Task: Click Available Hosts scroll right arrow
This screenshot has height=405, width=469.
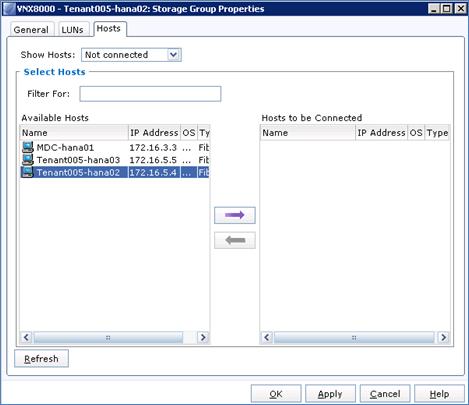Action: pyautogui.click(x=203, y=337)
